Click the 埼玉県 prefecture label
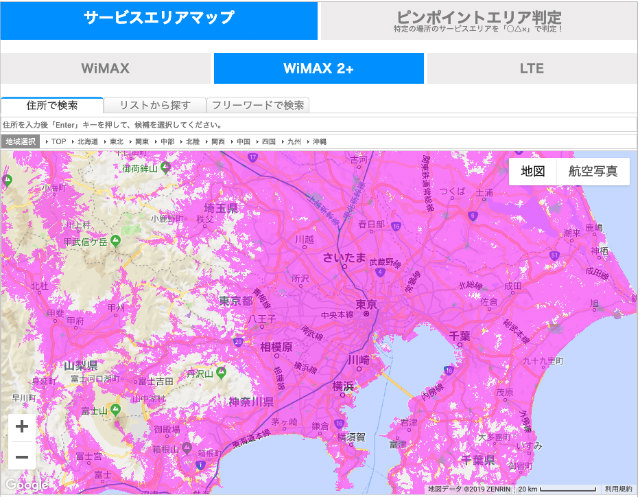Viewport: 640px width, 497px height. click(x=221, y=208)
